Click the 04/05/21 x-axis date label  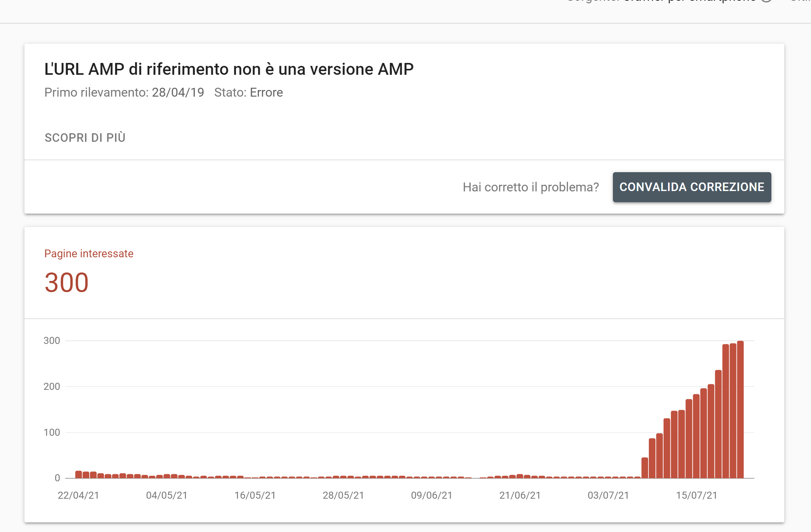(x=167, y=495)
